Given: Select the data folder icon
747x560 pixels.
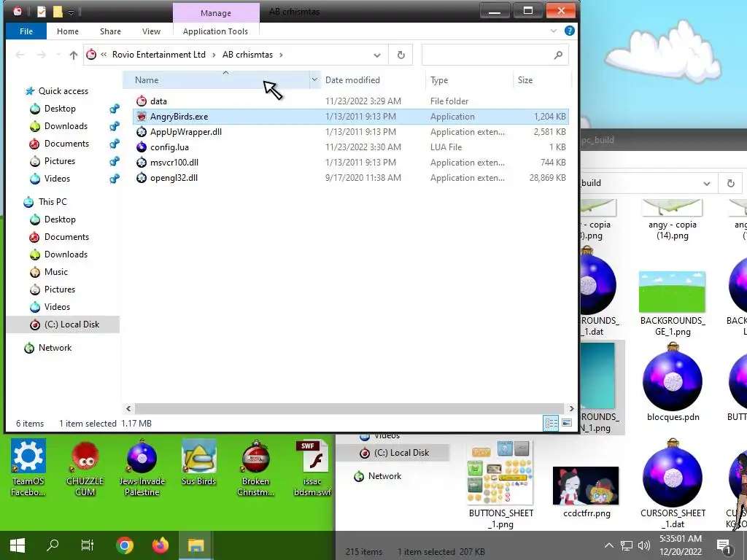Looking at the screenshot, I should [x=142, y=101].
